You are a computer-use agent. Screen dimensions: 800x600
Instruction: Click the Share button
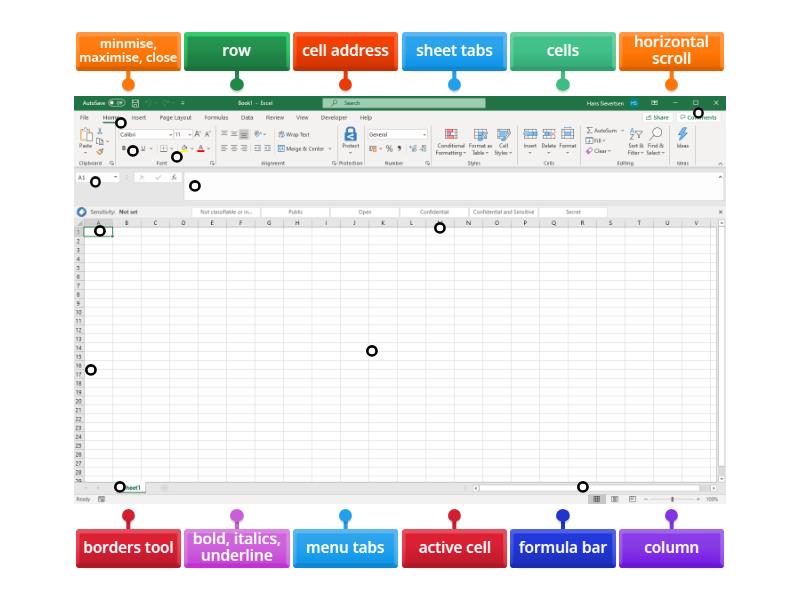pyautogui.click(x=658, y=117)
